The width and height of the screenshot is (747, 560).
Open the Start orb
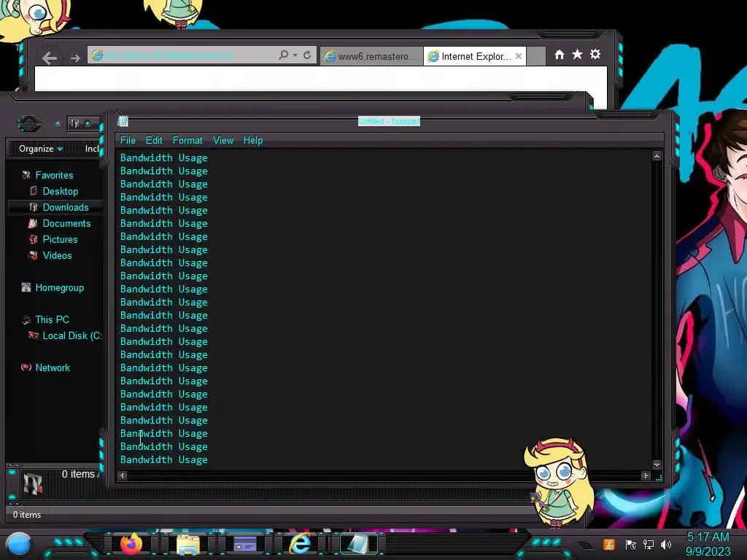click(19, 545)
